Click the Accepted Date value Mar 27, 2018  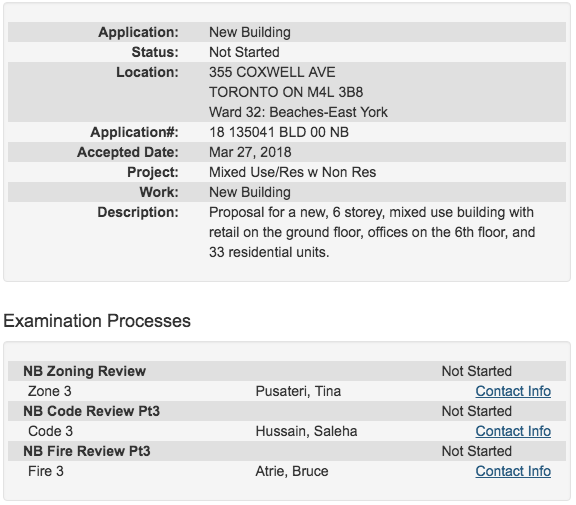pyautogui.click(x=250, y=152)
